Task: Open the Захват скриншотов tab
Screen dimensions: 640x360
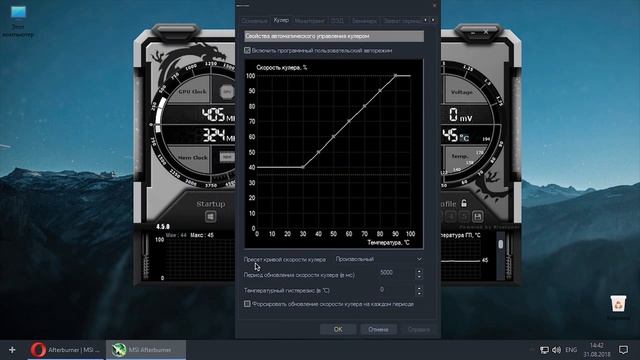Action: 403,20
